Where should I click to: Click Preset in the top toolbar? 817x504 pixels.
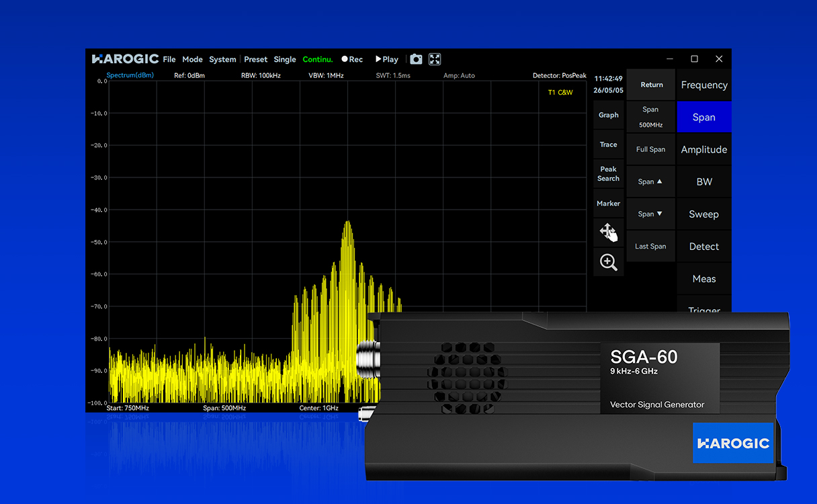255,59
